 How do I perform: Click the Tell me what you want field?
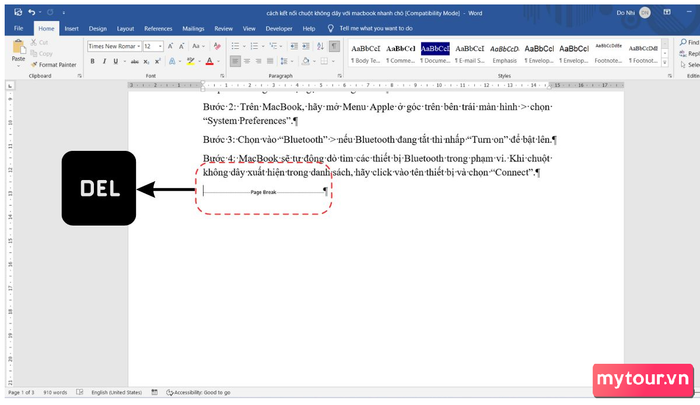point(376,28)
